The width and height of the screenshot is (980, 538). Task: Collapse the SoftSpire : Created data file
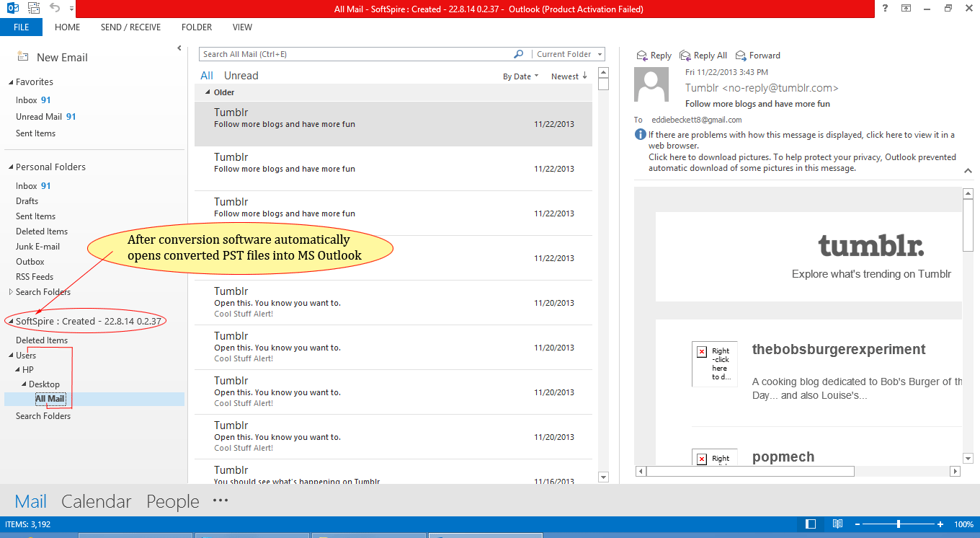(11, 322)
